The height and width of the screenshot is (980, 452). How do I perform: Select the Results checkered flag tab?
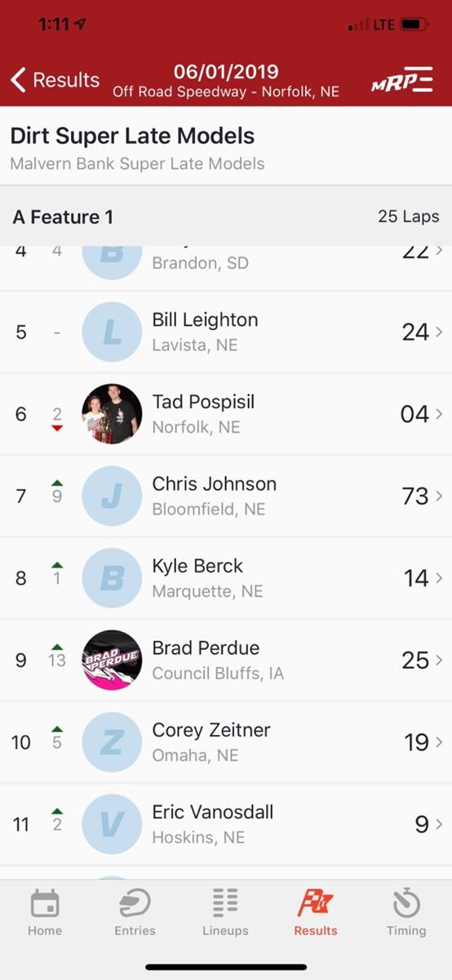click(316, 913)
